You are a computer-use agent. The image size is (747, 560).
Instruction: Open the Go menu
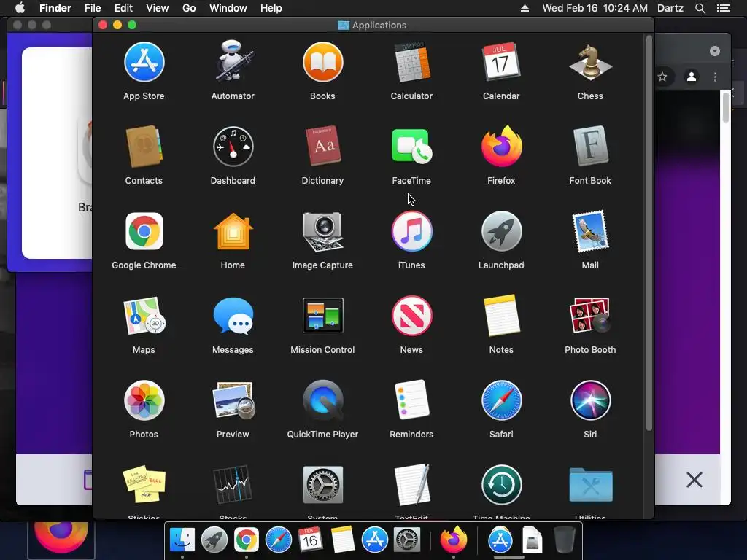tap(189, 8)
